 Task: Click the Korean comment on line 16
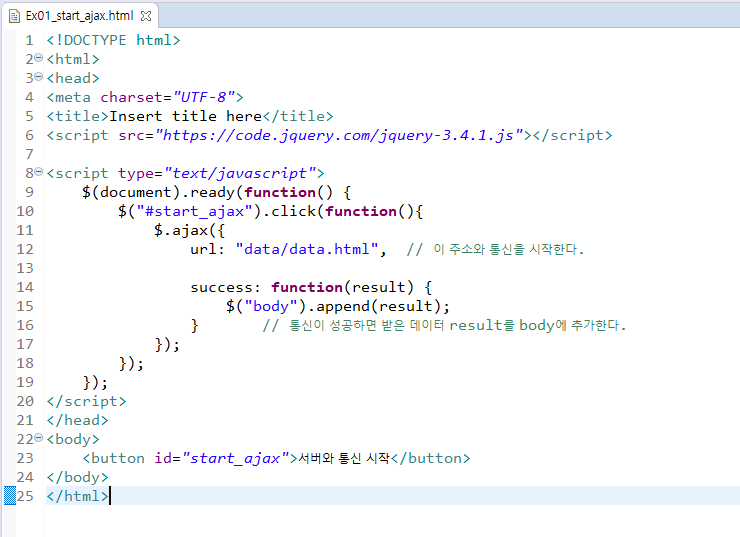(444, 325)
